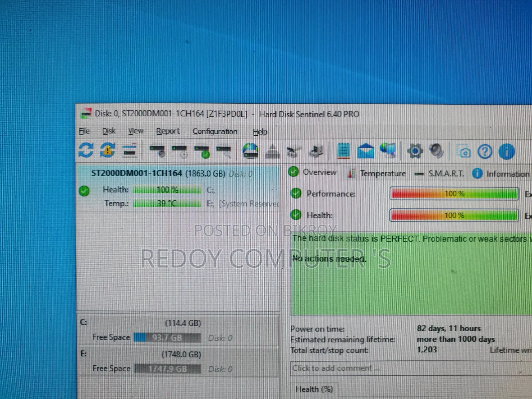Viewport: 532px width, 399px height.
Task: Click the green check icon beside right-panel Health
Action: pos(296,215)
